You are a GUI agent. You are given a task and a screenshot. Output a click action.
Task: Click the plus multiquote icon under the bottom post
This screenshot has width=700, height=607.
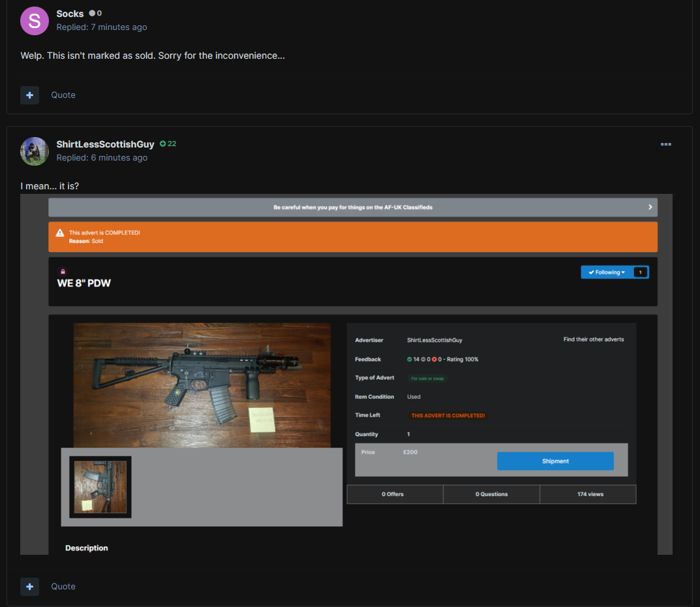point(29,586)
